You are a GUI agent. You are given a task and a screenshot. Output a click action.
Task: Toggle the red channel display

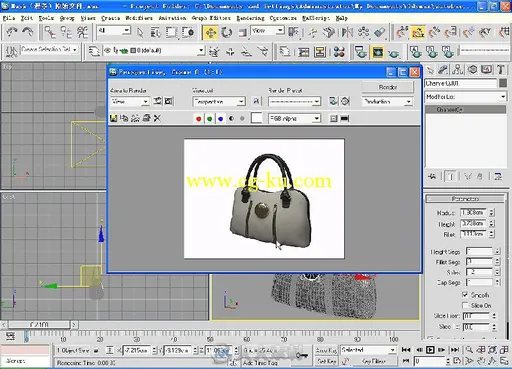(198, 118)
